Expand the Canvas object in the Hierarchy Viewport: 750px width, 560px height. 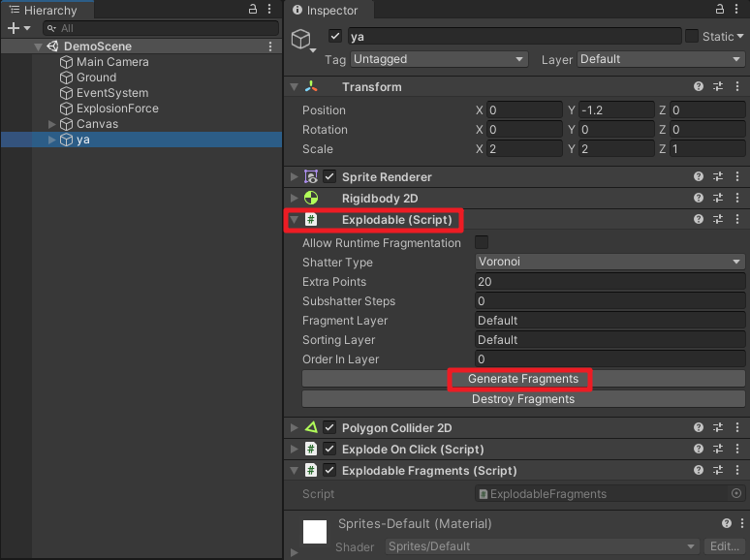[x=52, y=124]
